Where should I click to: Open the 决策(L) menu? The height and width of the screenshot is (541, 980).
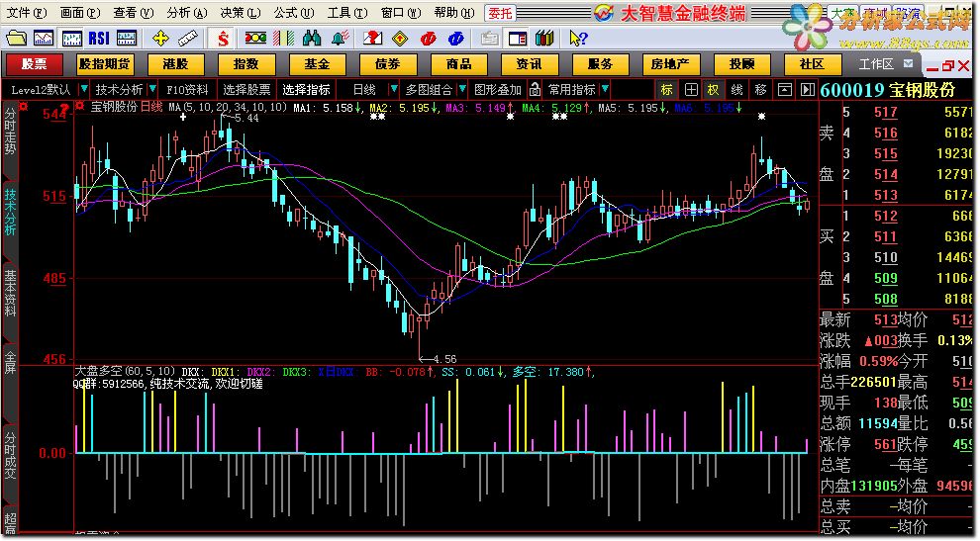[240, 13]
